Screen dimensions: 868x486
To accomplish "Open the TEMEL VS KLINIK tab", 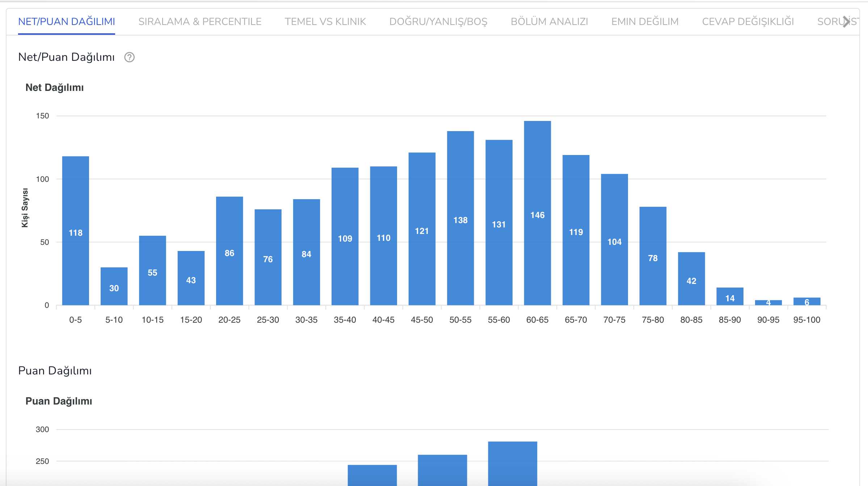I will coord(325,21).
